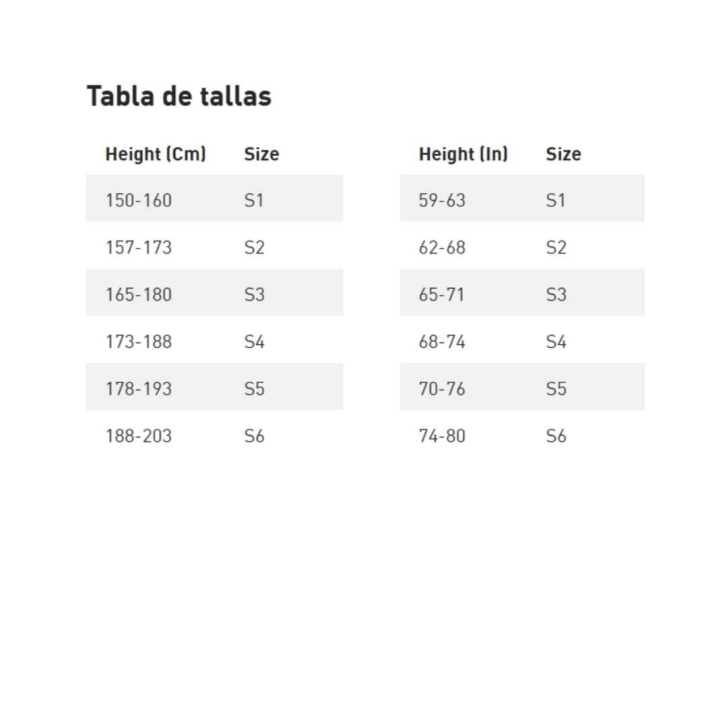Screen dimensions: 728x728
Task: Click the 'Height (In)' column header
Action: coord(463,154)
